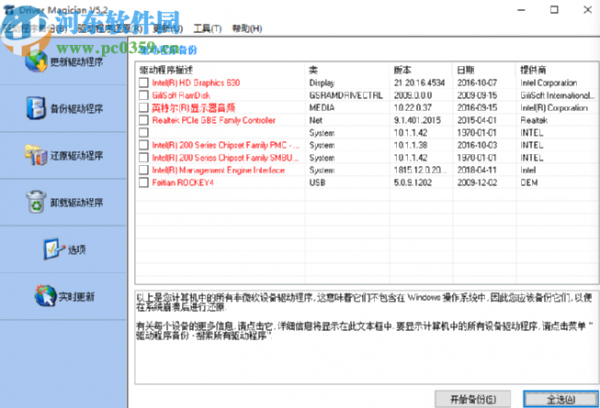Click the Update Drivers (更新驱动程序) sidebar icon
The width and height of the screenshot is (600, 408).
click(33, 63)
